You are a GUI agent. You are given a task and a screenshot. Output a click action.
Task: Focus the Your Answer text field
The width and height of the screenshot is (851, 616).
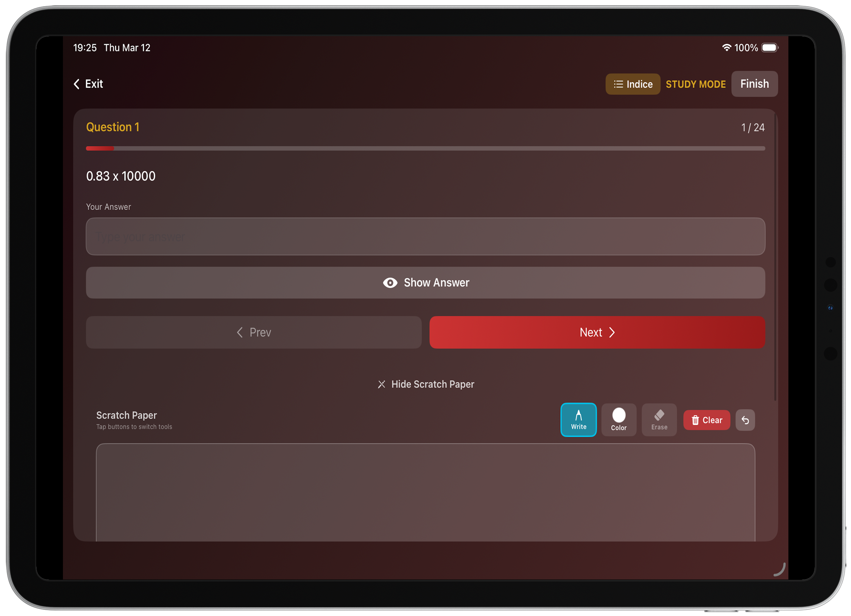coord(425,236)
